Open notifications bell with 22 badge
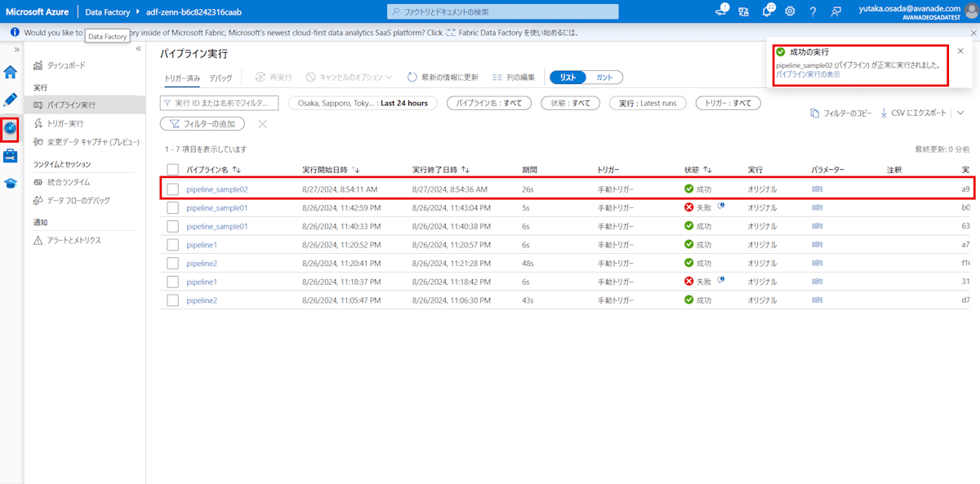The width and height of the screenshot is (980, 484). pyautogui.click(x=767, y=11)
